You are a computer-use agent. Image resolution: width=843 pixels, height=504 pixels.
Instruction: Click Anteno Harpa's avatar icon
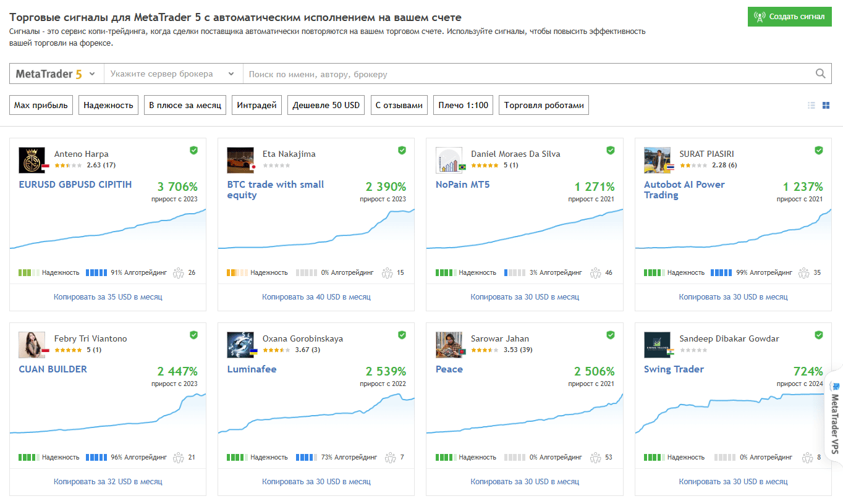point(32,160)
